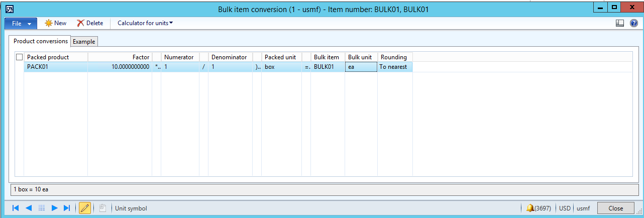Viewport: 644px width, 218px height.
Task: Open the Rounding 'To nearest' field
Action: pyautogui.click(x=395, y=67)
